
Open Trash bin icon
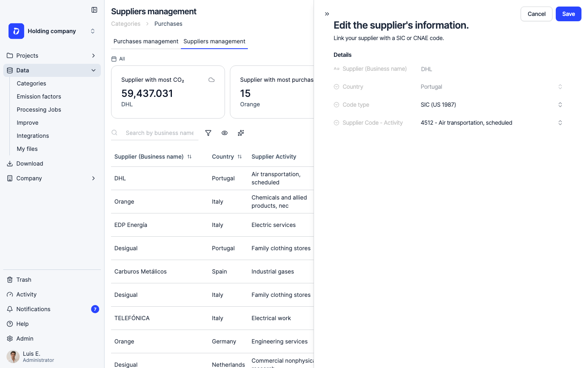coord(10,280)
